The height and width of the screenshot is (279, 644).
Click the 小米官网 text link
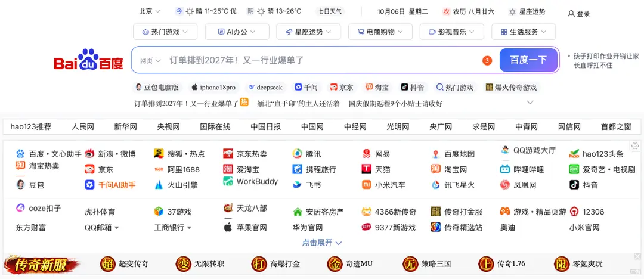[x=584, y=227]
